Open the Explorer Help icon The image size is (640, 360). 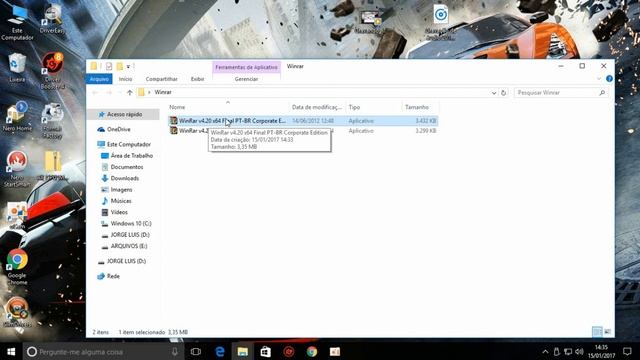coord(609,78)
